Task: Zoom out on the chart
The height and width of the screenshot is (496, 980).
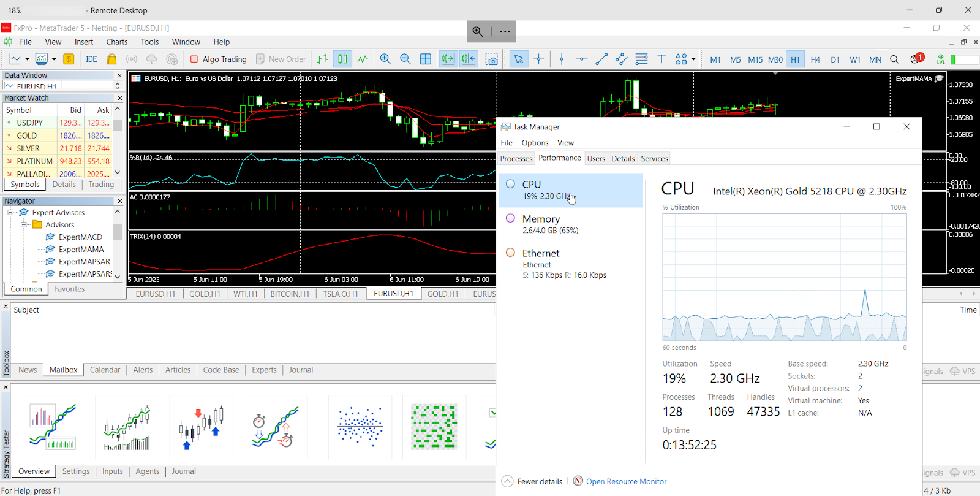Action: (405, 59)
